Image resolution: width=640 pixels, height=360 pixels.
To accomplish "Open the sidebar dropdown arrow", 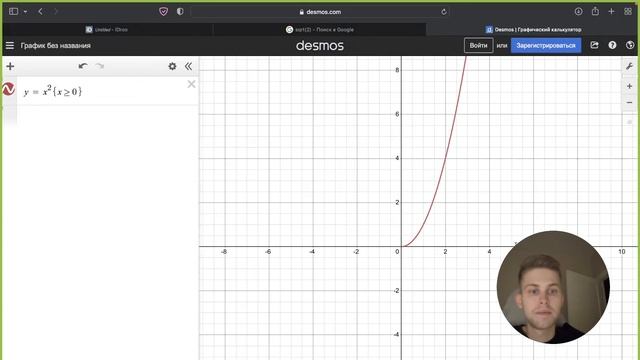I will [x=25, y=11].
